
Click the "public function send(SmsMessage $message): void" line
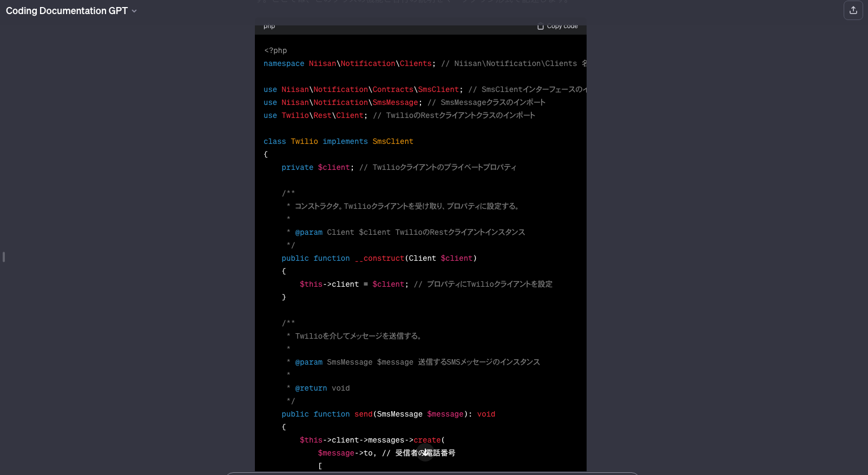389,414
